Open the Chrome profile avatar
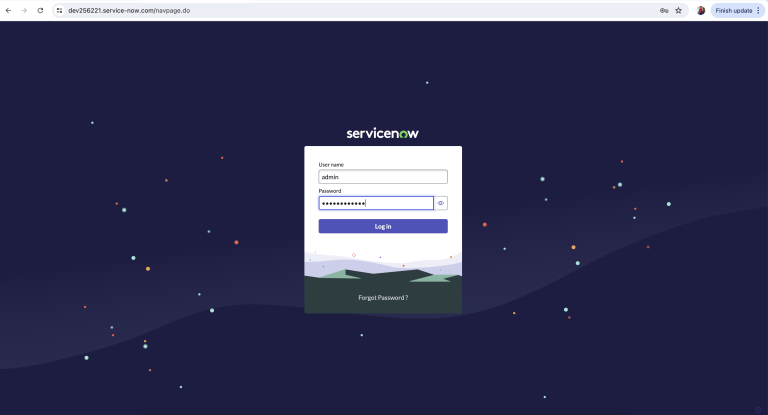Screen dimensions: 768x415 pyautogui.click(x=701, y=10)
